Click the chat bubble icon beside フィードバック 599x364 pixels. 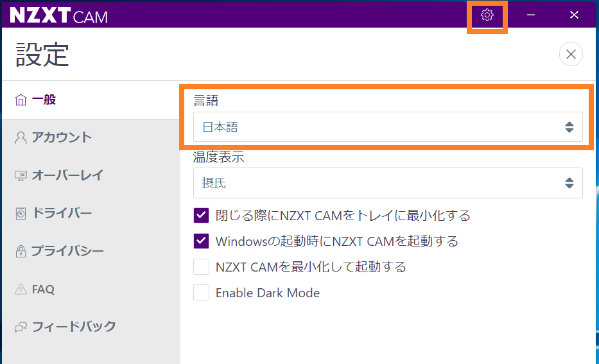(21, 327)
